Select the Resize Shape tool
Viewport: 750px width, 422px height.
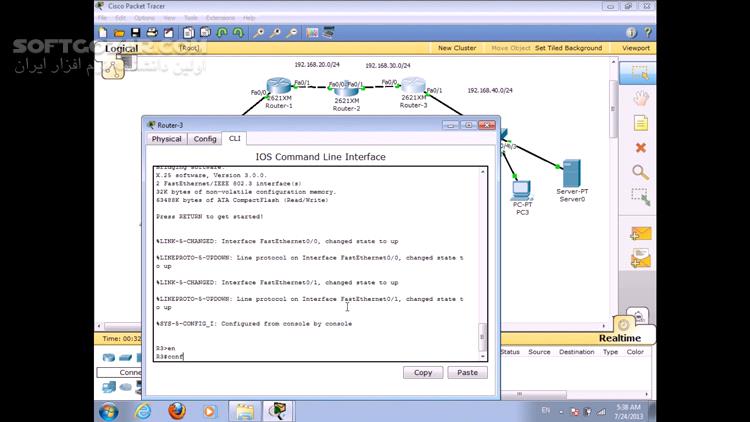640,197
